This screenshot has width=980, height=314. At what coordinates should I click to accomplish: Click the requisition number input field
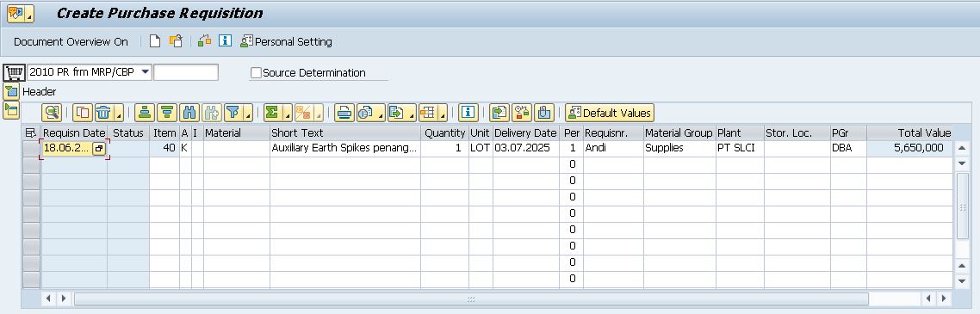pos(186,72)
